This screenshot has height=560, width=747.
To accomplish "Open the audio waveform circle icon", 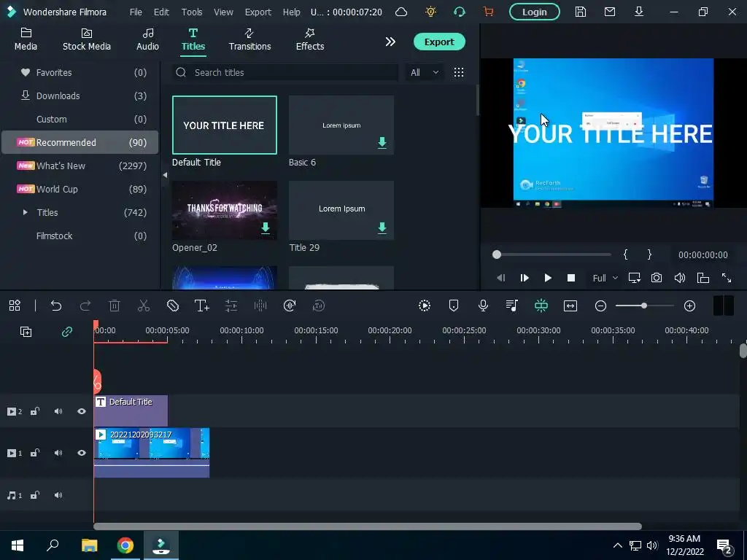I will pyautogui.click(x=289, y=306).
